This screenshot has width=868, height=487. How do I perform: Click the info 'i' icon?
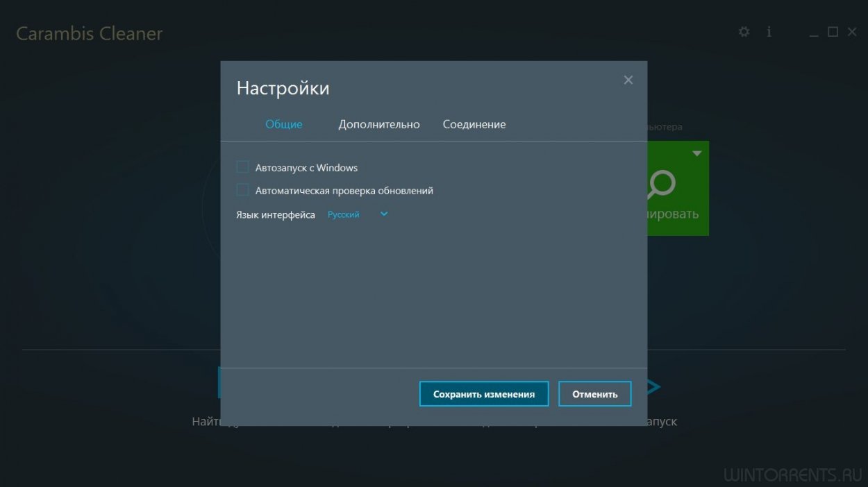769,32
